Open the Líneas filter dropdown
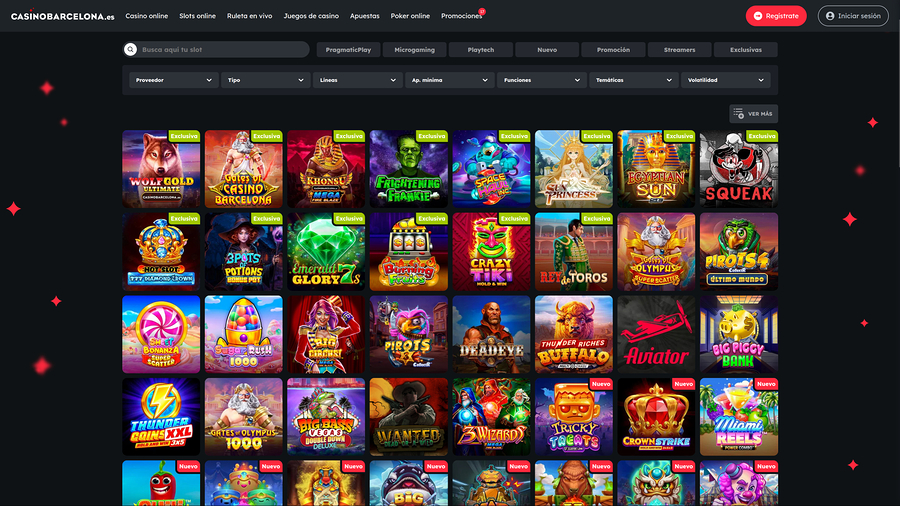 [357, 80]
